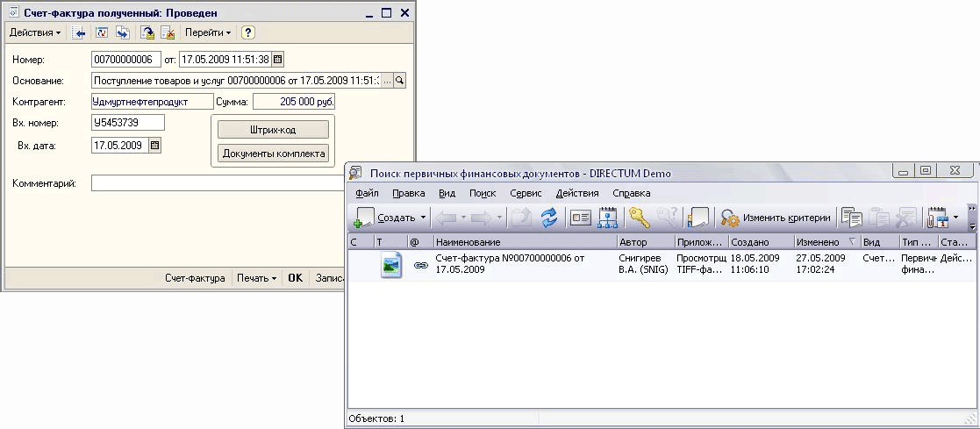Open the Сервис menu in DIRECTUM
Image resolution: width=980 pixels, height=429 pixels.
point(526,193)
